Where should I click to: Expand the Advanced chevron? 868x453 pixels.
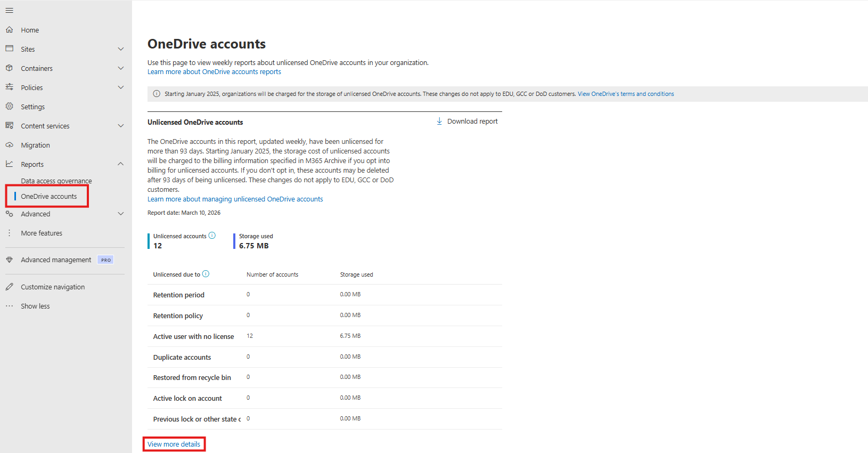tap(121, 214)
